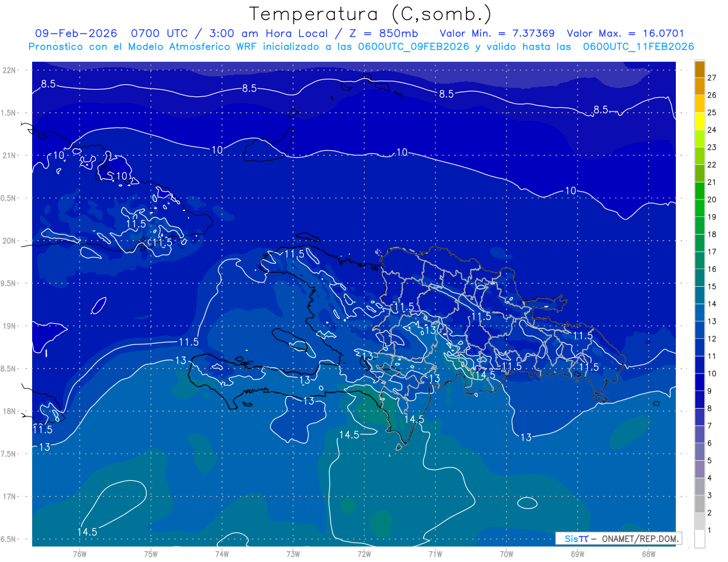Click the '18N' latitude axis label
Screen dimensions: 728x562
click(9, 411)
